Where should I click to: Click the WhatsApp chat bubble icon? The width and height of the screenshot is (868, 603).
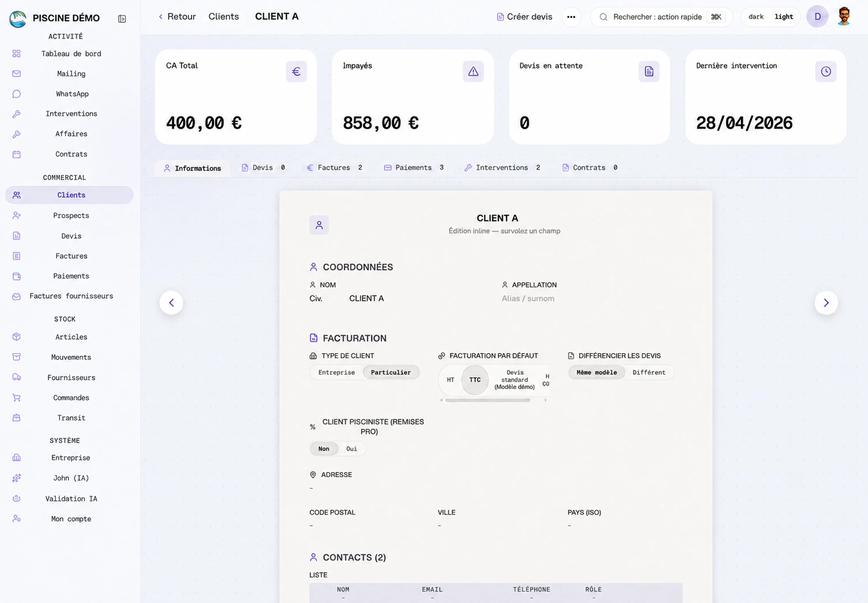click(17, 94)
